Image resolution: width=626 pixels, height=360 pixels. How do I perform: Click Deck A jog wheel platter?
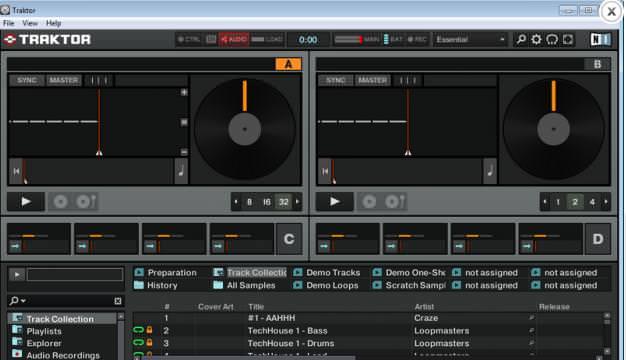[x=244, y=129]
